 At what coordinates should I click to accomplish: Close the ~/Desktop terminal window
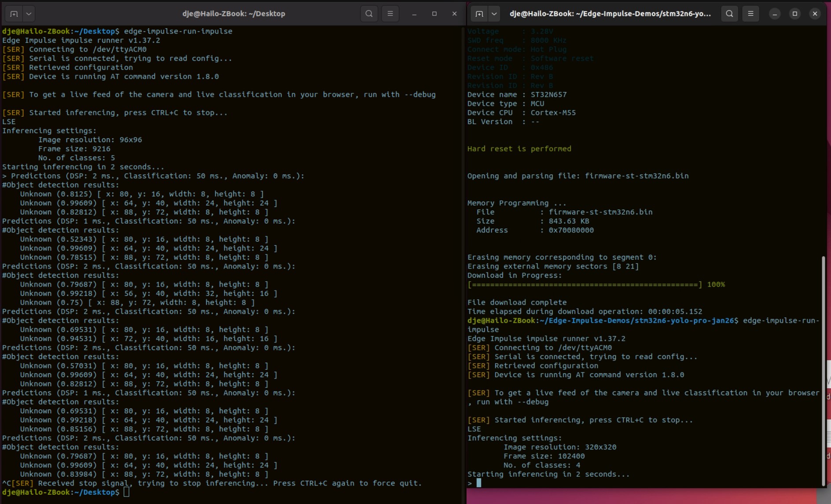click(455, 14)
